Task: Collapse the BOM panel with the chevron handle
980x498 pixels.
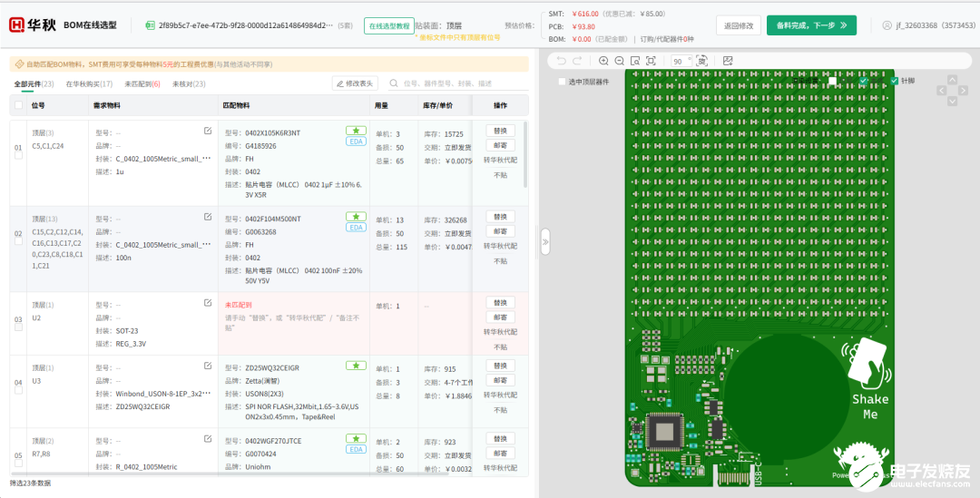Action: pos(545,241)
